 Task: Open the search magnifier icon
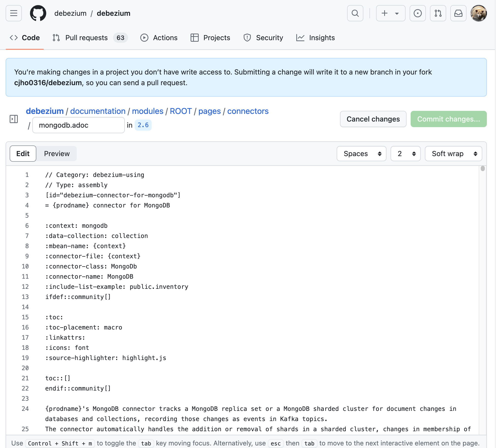click(355, 13)
